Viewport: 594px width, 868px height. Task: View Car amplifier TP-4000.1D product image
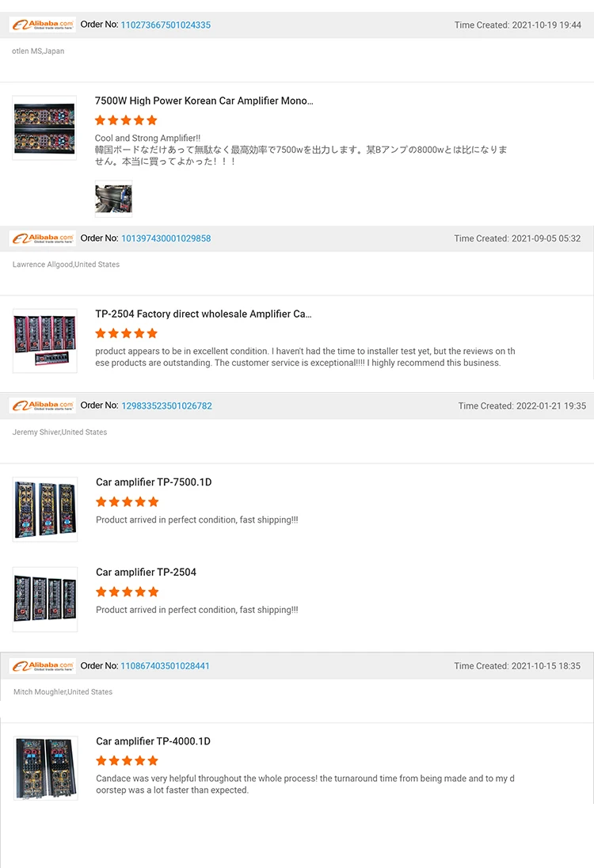point(45,767)
